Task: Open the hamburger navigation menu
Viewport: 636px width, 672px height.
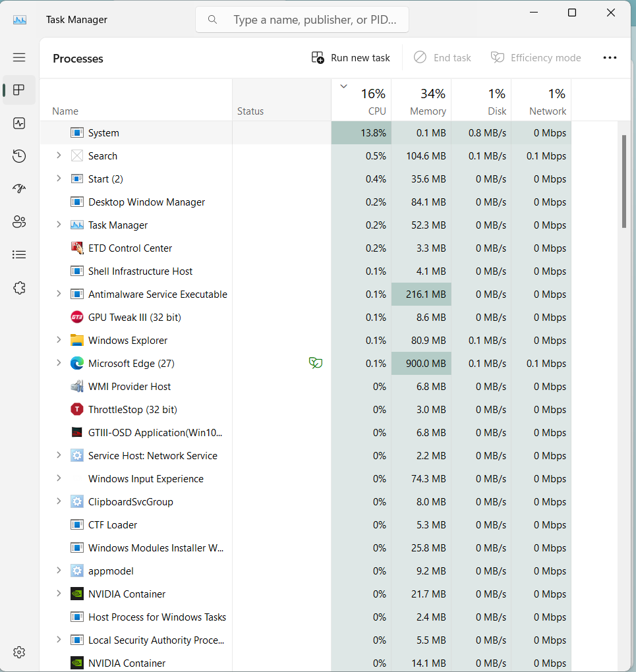Action: [19, 57]
